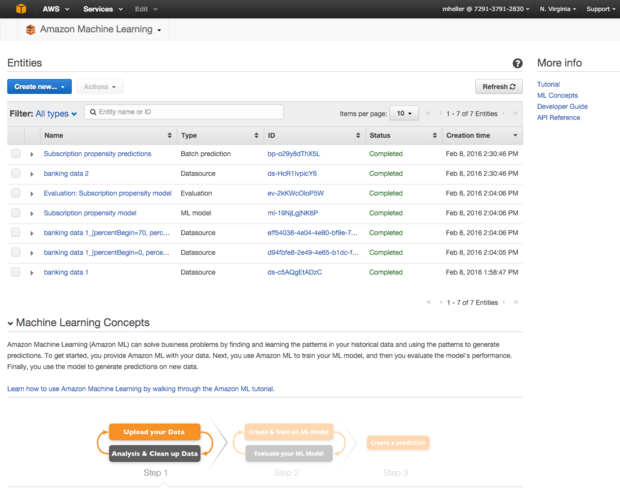Expand Subscription propensity predictions row details
Image resolution: width=620 pixels, height=488 pixels.
pos(32,154)
